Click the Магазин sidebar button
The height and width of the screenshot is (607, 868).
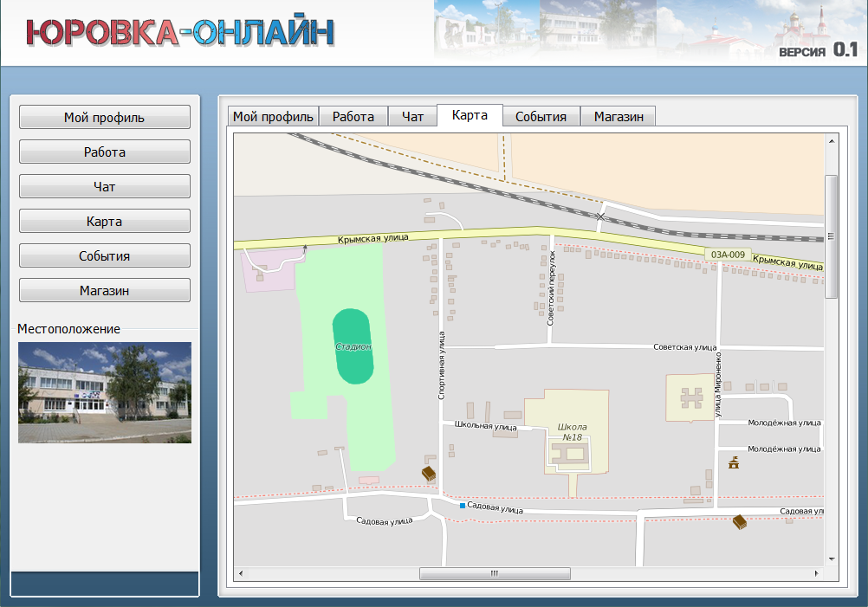(105, 291)
